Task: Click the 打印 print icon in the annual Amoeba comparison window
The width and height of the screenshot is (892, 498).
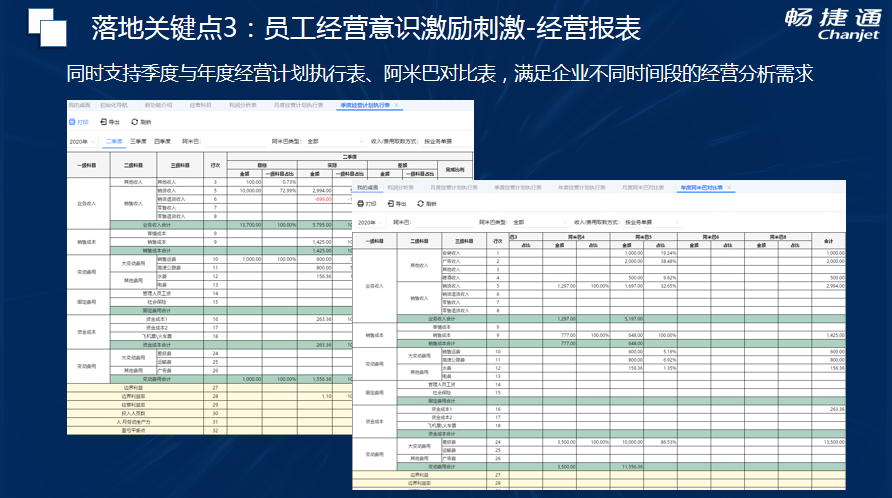Action: (x=361, y=203)
